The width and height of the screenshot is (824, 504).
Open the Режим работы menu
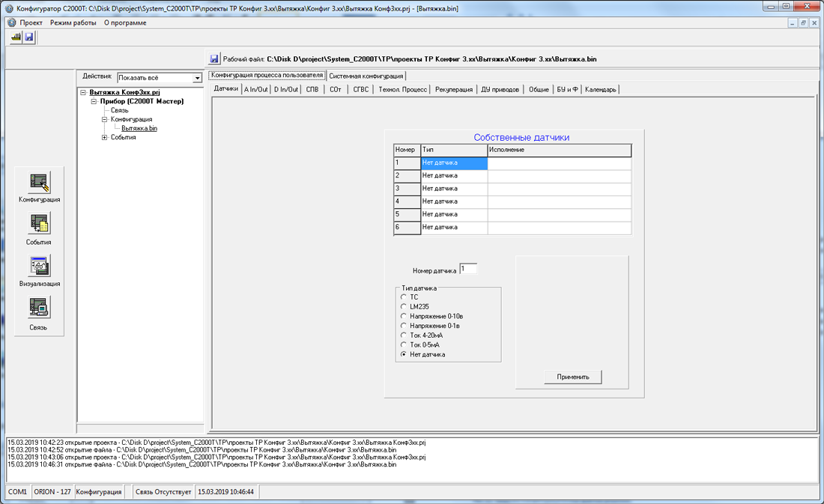click(x=73, y=22)
